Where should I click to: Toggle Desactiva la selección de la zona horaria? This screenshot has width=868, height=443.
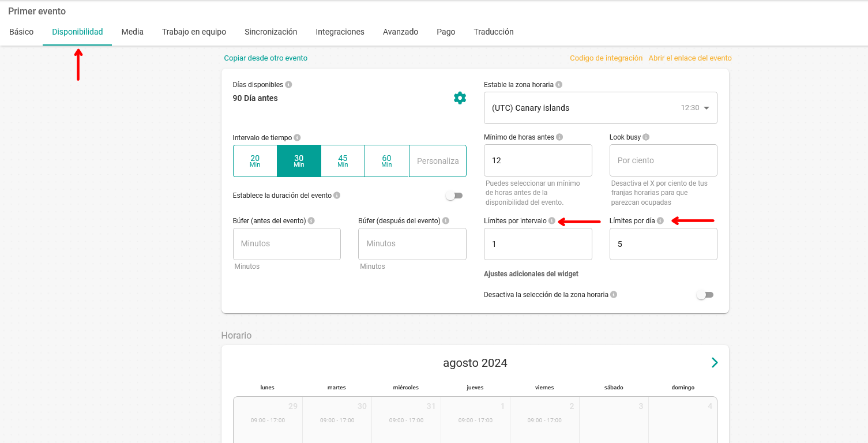point(705,295)
